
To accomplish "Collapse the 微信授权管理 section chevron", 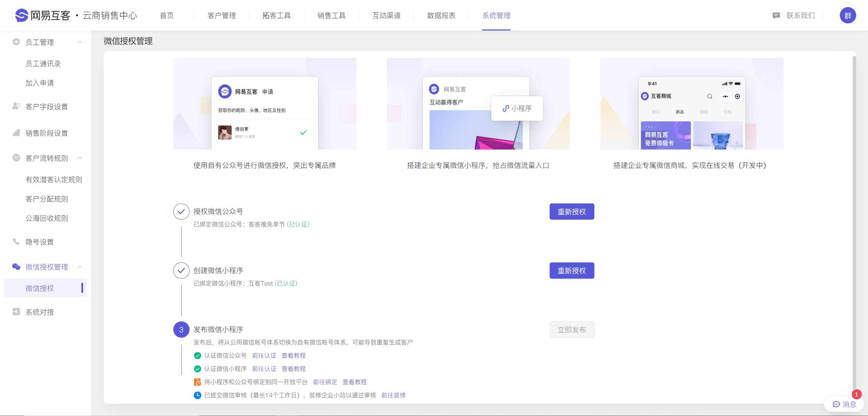I will tap(80, 267).
